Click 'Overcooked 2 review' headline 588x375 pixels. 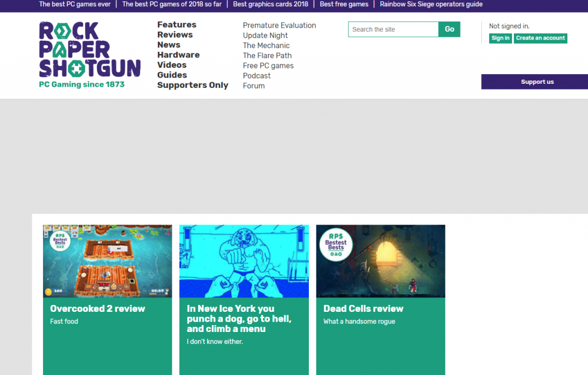pos(98,308)
